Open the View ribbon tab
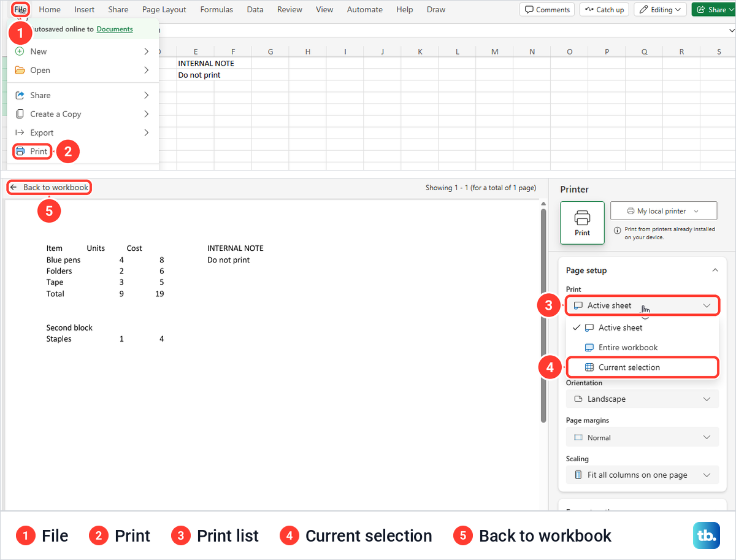 click(324, 10)
